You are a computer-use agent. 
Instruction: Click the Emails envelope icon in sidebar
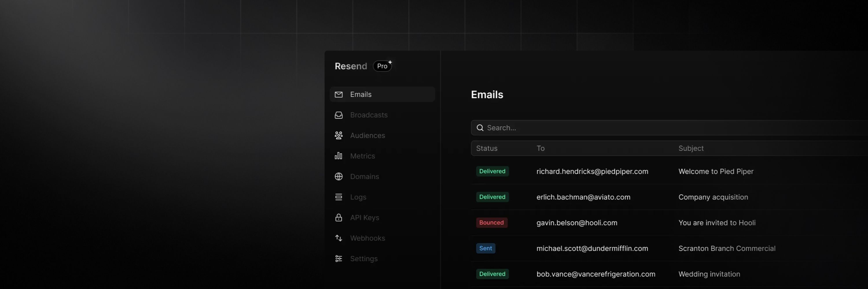(339, 95)
